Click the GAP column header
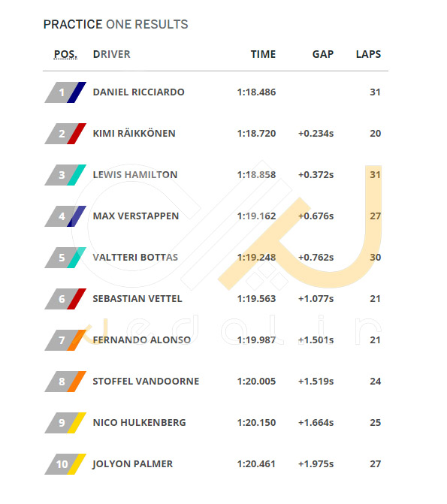Screen dimensions: 447x504 tap(323, 54)
